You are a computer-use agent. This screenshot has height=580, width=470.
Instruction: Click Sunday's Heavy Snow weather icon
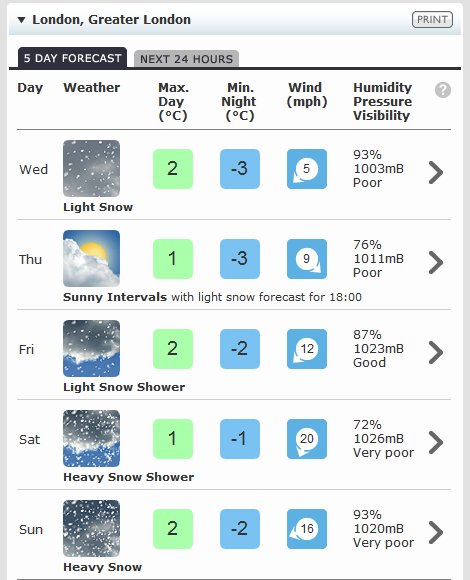pyautogui.click(x=91, y=528)
